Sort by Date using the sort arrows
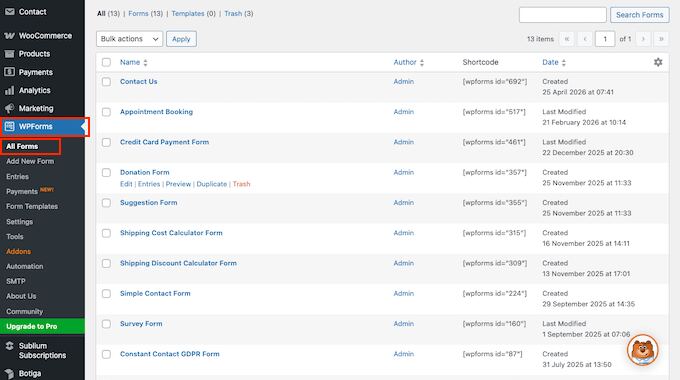 (x=564, y=62)
